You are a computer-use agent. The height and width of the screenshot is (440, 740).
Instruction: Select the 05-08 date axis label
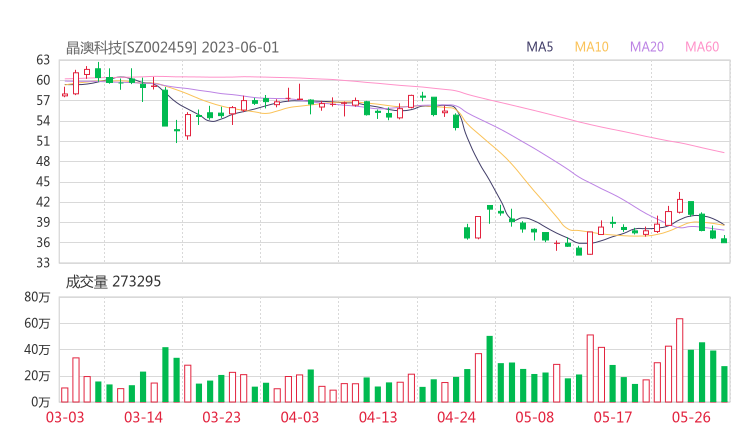[534, 418]
